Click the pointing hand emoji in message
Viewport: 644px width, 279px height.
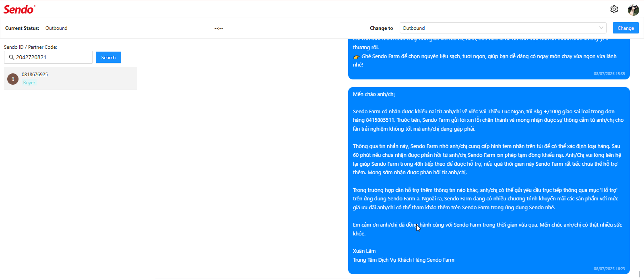click(x=356, y=56)
